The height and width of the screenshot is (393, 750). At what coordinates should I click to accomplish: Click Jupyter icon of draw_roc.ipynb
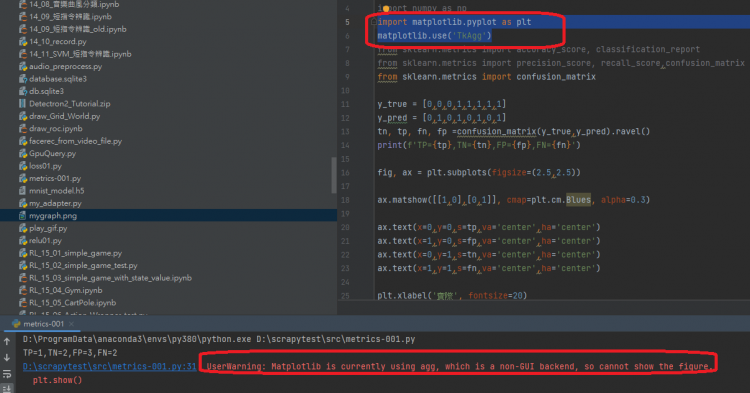pyautogui.click(x=22, y=129)
